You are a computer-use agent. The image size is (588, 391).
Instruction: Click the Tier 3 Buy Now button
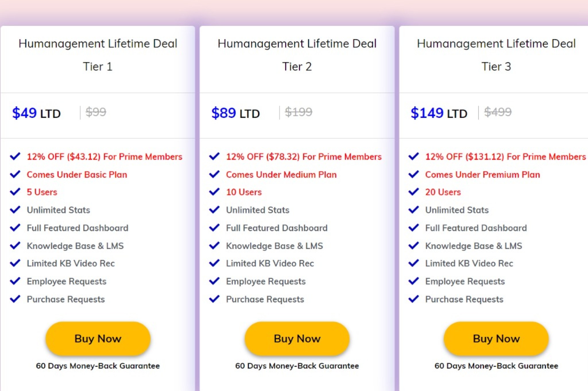coord(496,338)
